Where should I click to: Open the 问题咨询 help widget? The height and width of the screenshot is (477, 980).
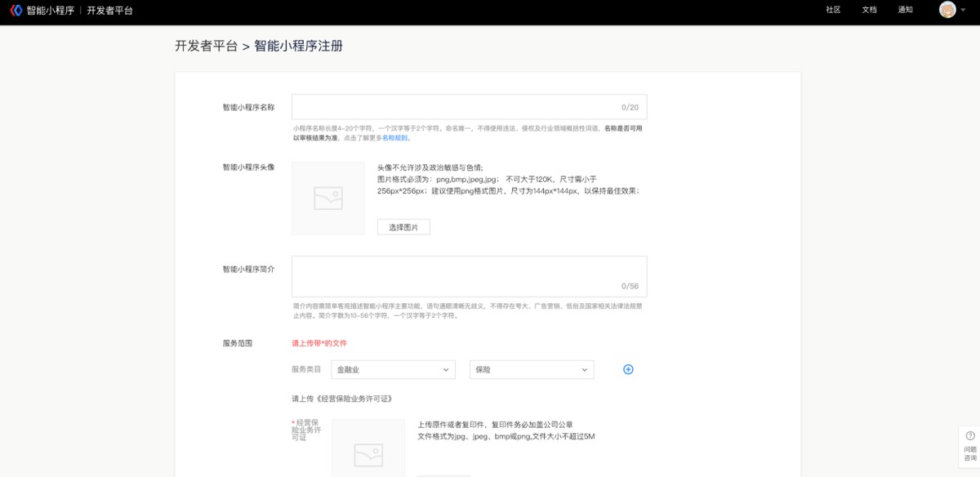pos(969,446)
